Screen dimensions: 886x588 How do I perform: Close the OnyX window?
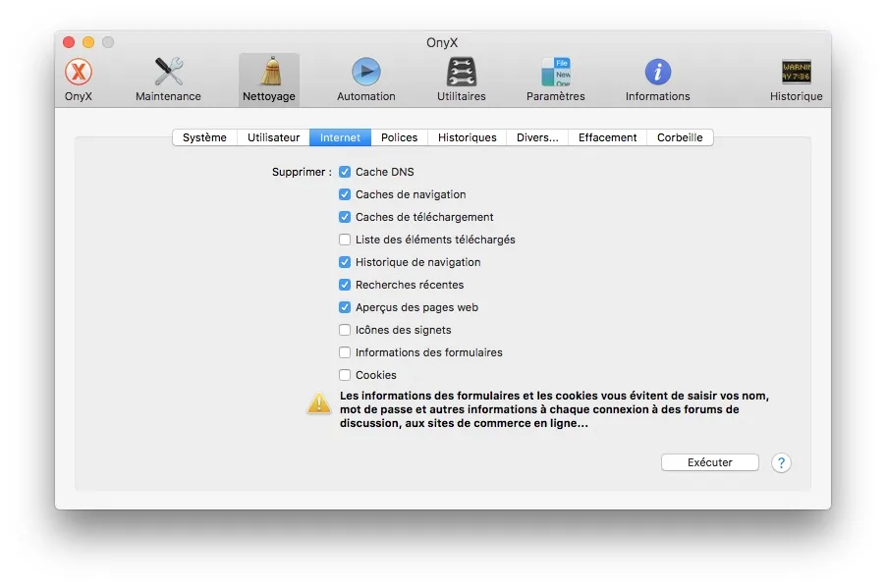69,42
